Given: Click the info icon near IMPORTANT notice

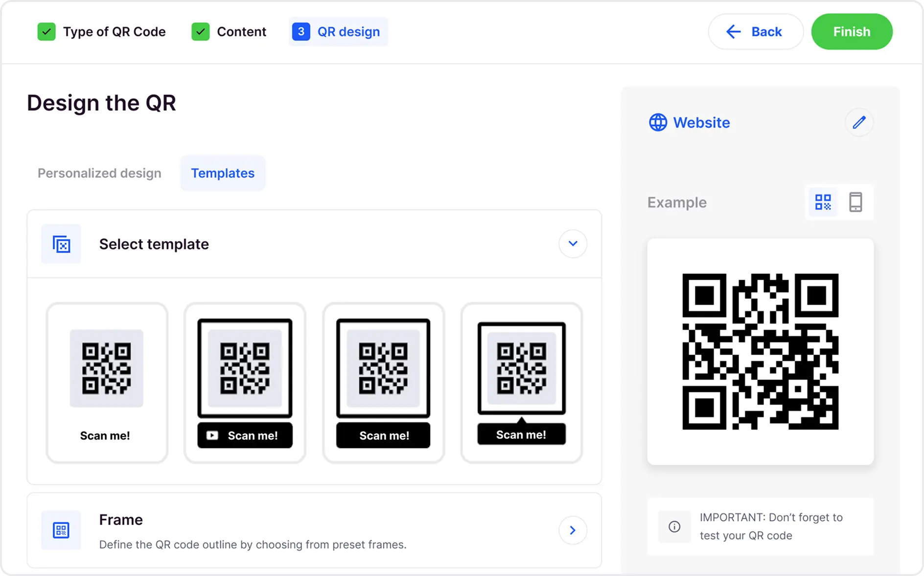Looking at the screenshot, I should [674, 527].
